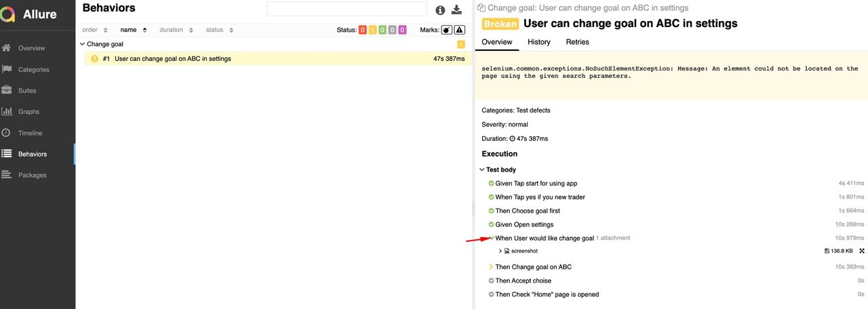Collapse step 'When User would like change goal'
The height and width of the screenshot is (309, 868).
[x=545, y=238]
